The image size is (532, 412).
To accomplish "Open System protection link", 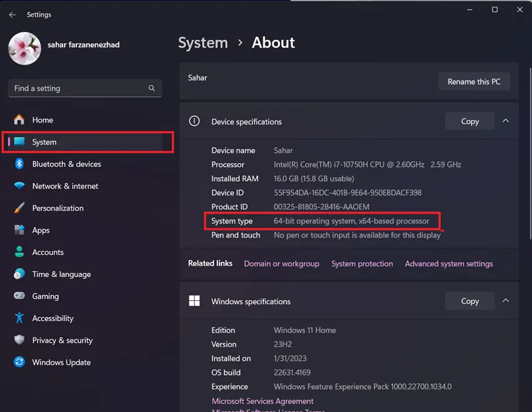I will (x=362, y=264).
